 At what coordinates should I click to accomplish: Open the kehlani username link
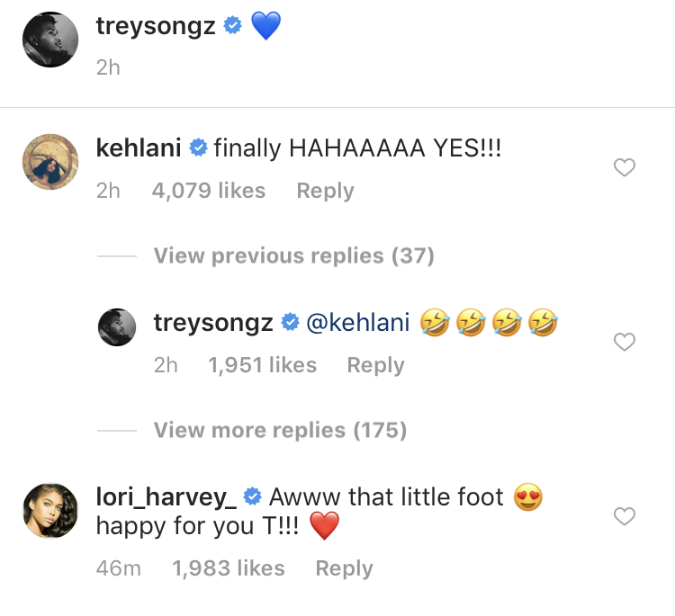[x=139, y=148]
